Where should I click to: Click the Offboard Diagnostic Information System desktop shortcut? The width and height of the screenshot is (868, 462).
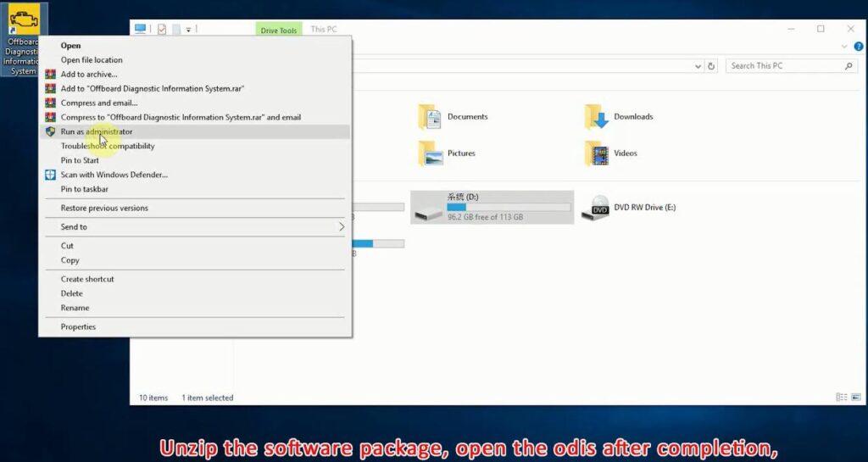click(24, 40)
